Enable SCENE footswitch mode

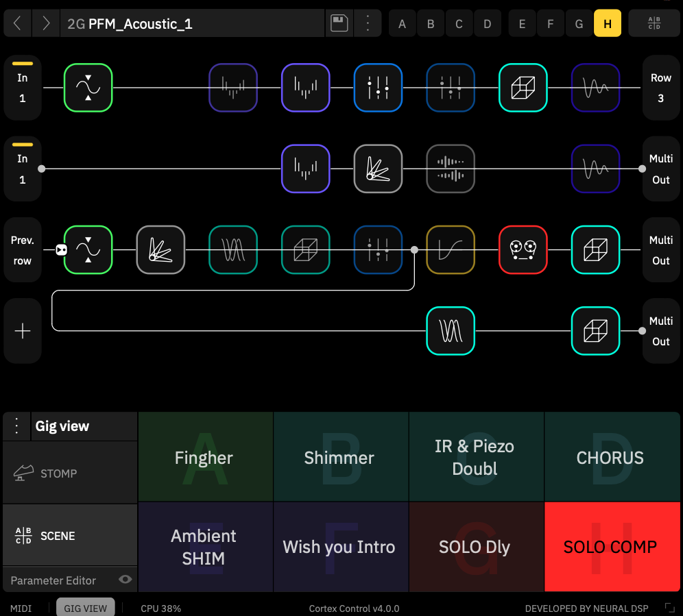click(x=58, y=536)
